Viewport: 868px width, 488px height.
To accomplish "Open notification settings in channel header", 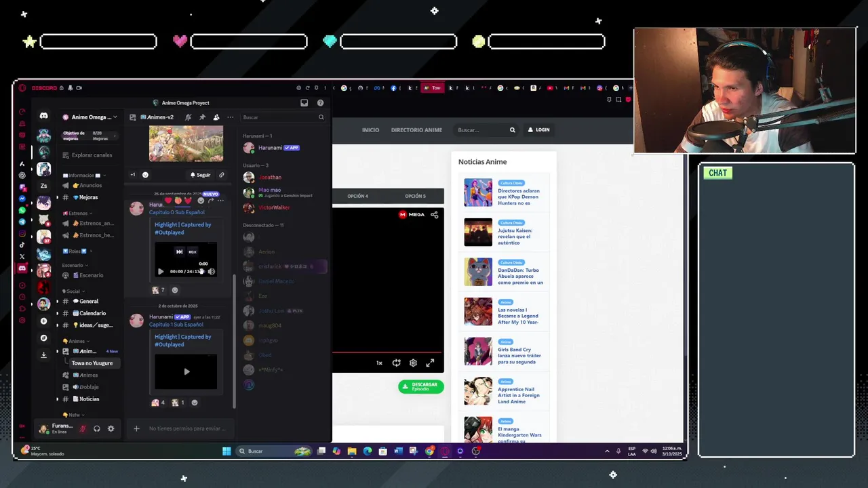I will [188, 117].
